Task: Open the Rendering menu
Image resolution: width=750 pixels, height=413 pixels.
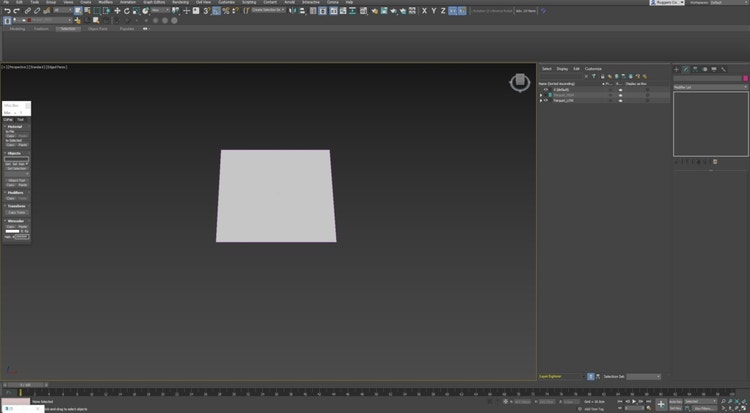Action: coord(180,2)
